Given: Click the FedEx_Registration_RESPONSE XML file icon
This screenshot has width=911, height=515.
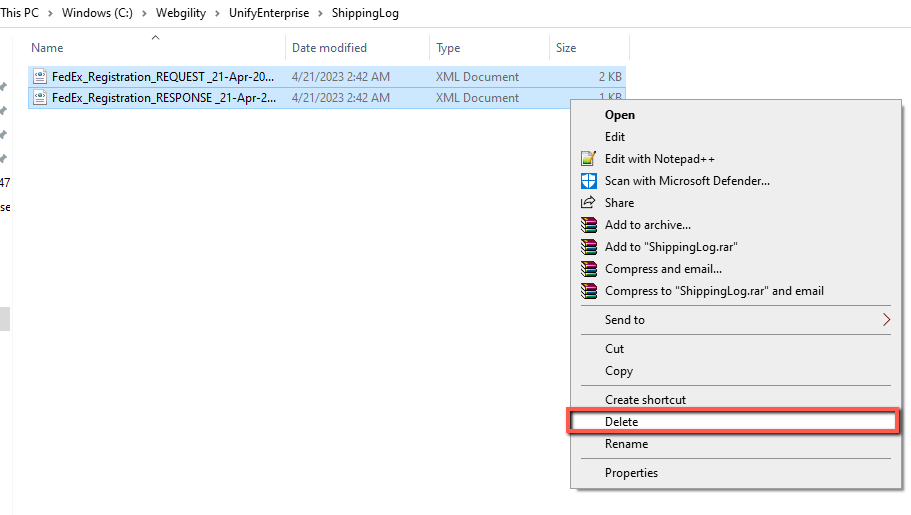Looking at the screenshot, I should [x=40, y=97].
